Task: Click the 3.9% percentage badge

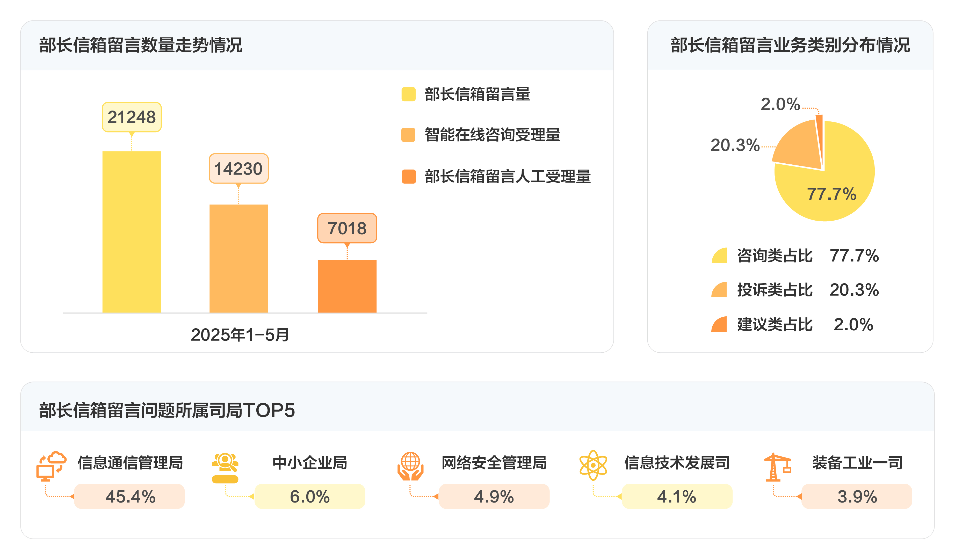Action: [x=857, y=496]
